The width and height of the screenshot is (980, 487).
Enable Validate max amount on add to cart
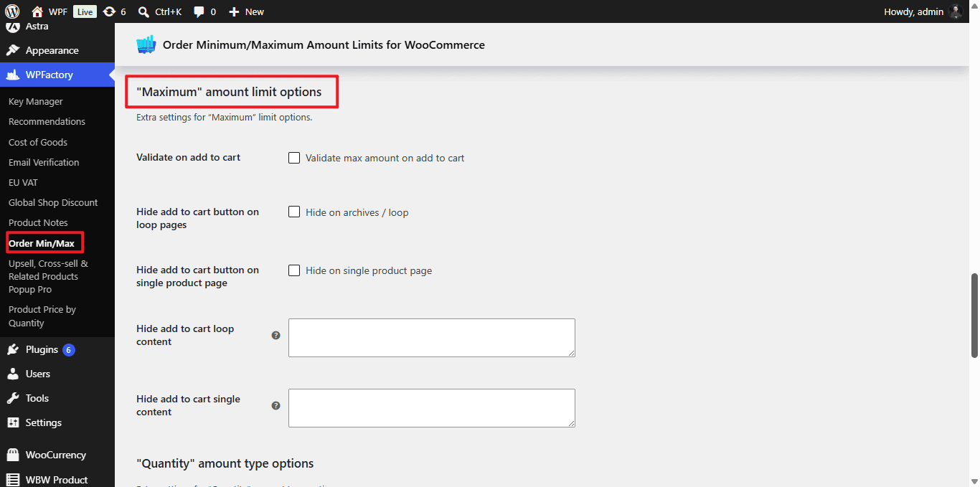tap(294, 158)
